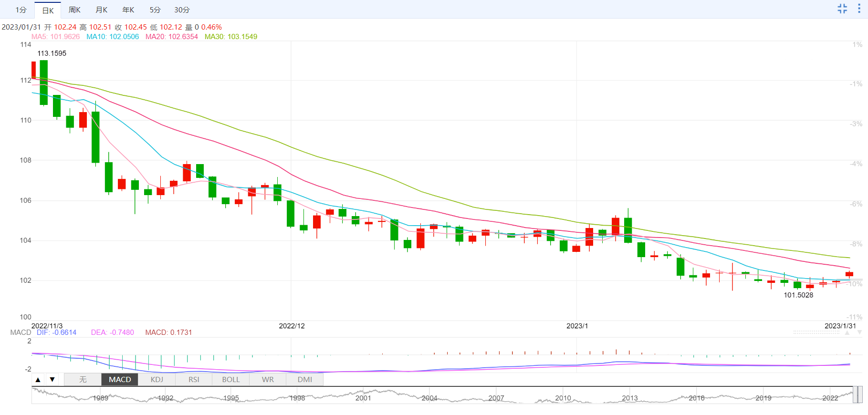Open the 月K monthly chart tab
The width and height of the screenshot is (868, 415).
[x=102, y=10]
